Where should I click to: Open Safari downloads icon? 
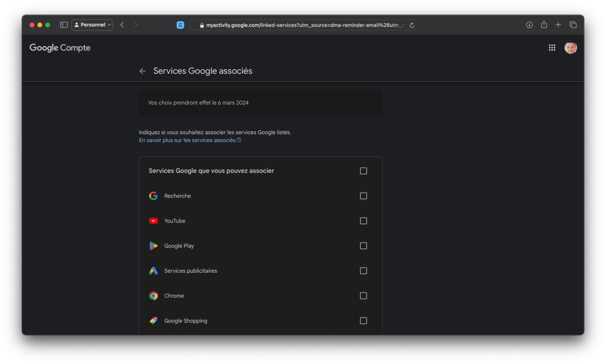[529, 25]
